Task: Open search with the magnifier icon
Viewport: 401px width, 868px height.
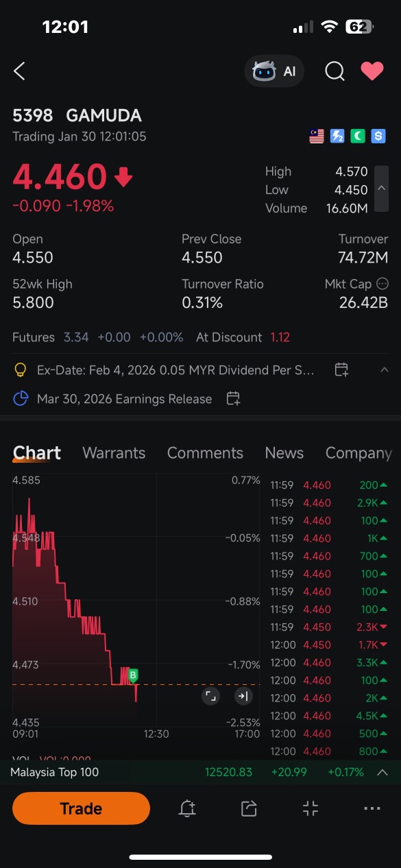Action: [x=335, y=71]
